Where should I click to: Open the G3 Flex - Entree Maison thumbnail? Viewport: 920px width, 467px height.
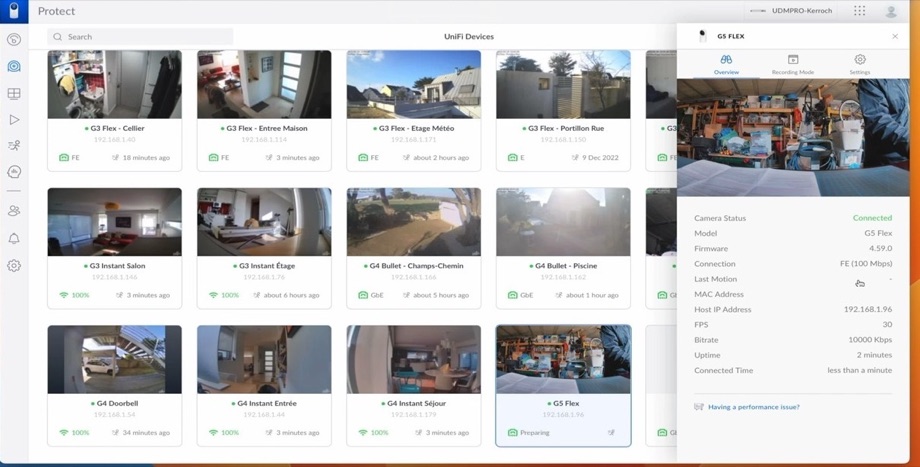click(264, 84)
